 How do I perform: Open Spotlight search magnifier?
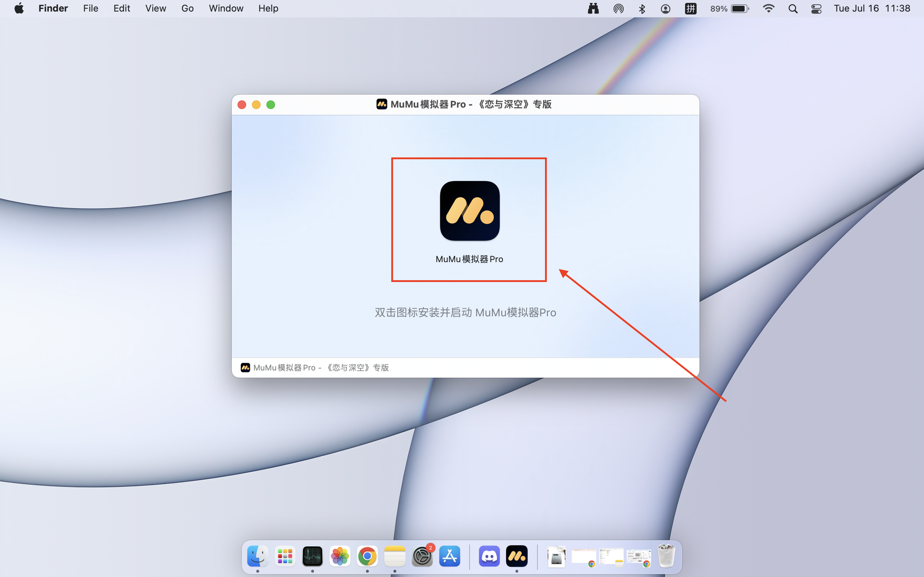point(793,8)
